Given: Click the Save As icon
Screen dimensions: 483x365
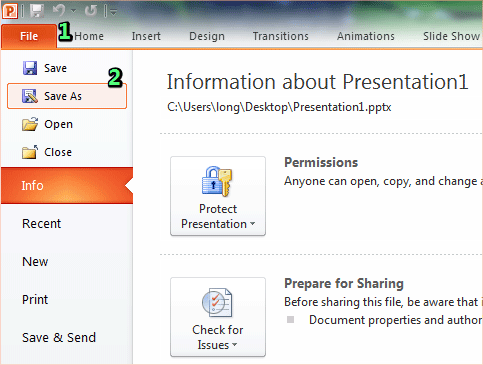Looking at the screenshot, I should tap(30, 96).
